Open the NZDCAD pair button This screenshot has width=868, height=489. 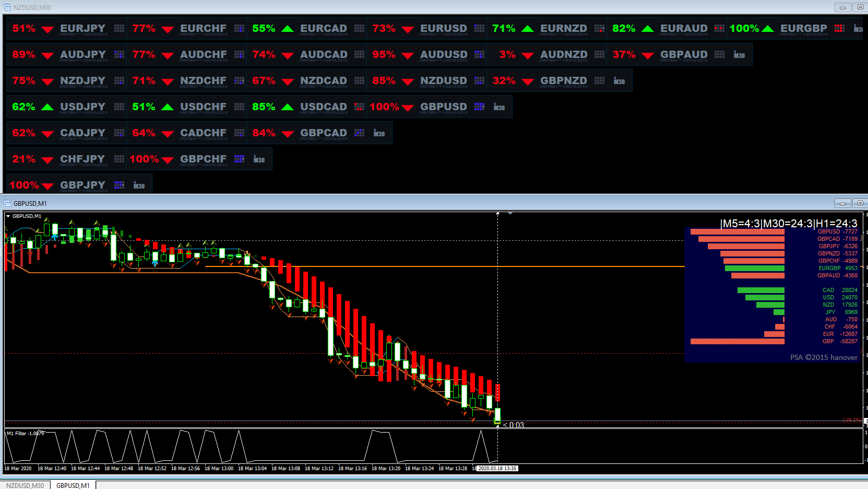(x=324, y=81)
